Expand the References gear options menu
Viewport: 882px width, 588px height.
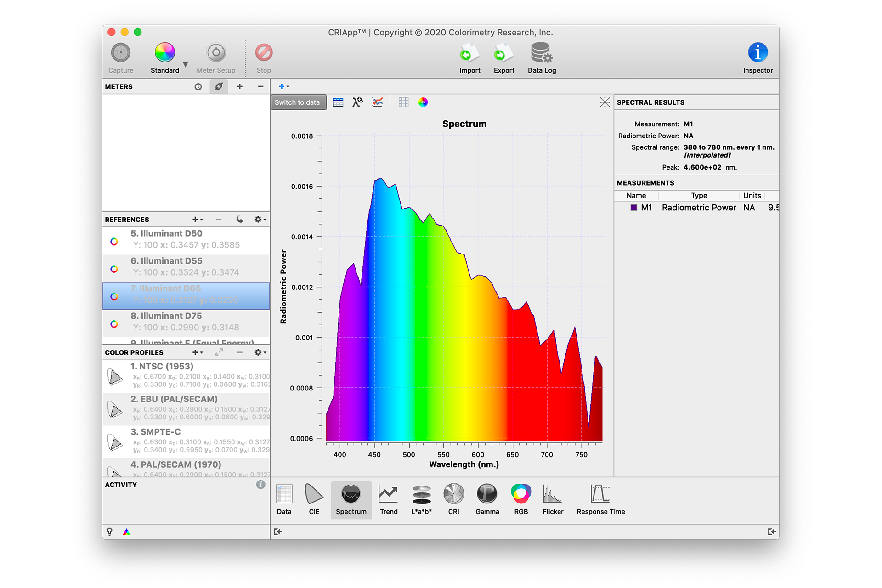point(260,220)
